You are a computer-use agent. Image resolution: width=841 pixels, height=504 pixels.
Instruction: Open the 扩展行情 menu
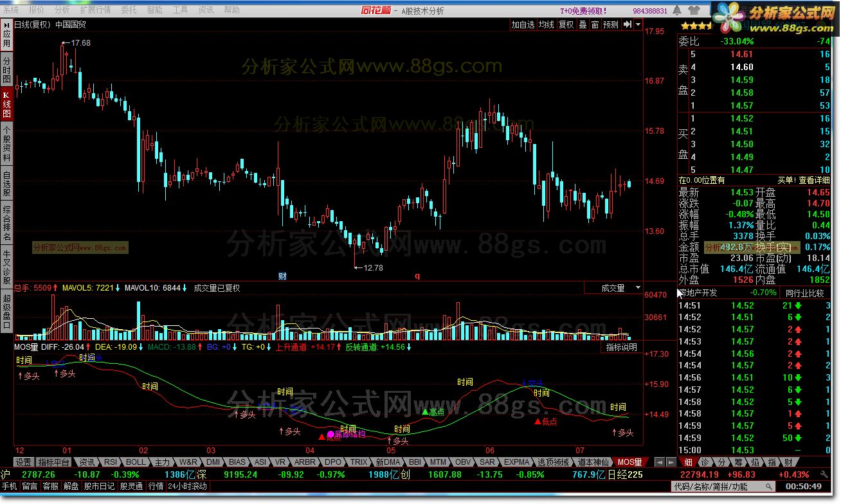click(x=95, y=10)
